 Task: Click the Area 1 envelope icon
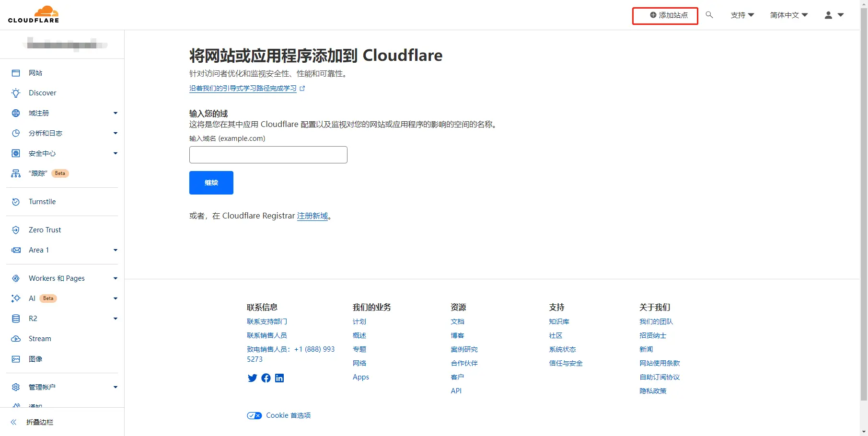[16, 250]
